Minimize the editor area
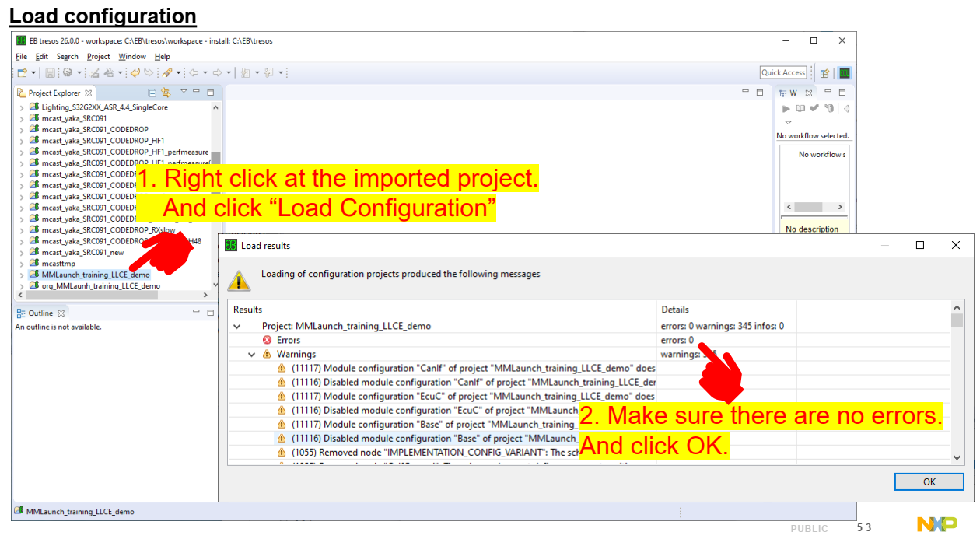980x539 pixels. (745, 92)
